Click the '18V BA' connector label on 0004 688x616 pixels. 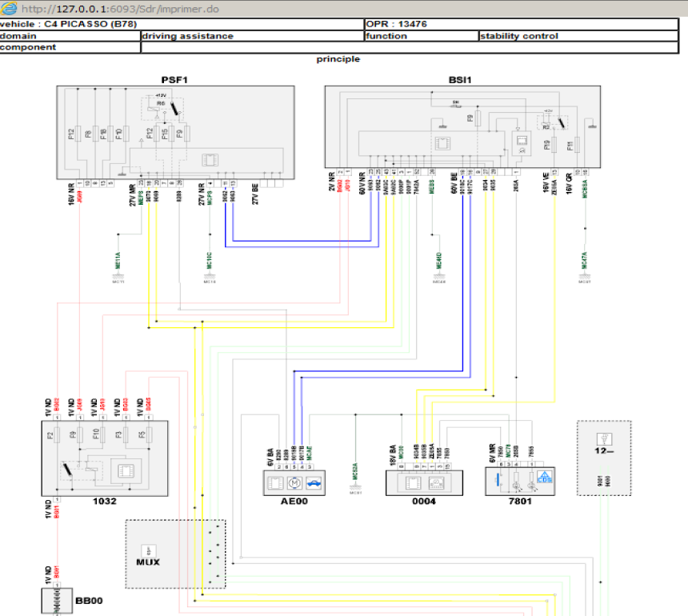point(393,455)
